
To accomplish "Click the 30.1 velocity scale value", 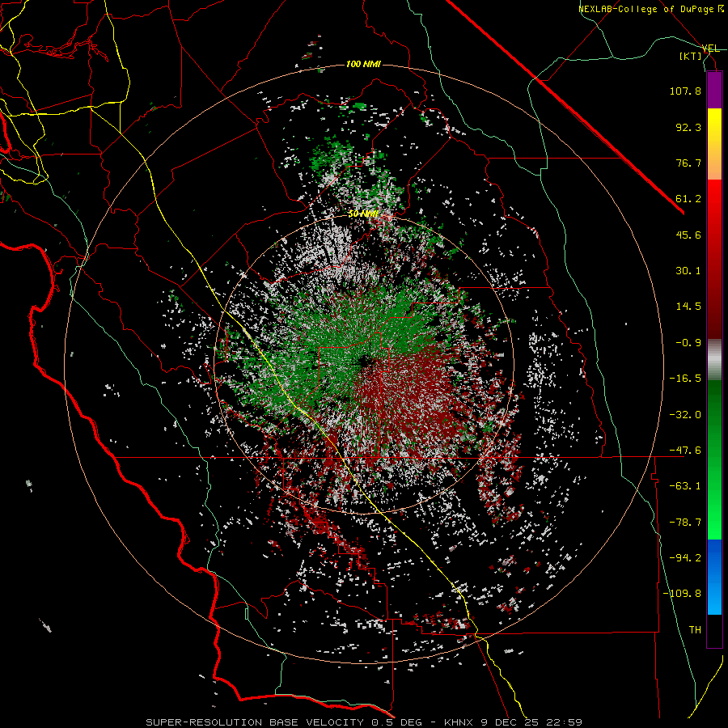I will pyautogui.click(x=688, y=271).
